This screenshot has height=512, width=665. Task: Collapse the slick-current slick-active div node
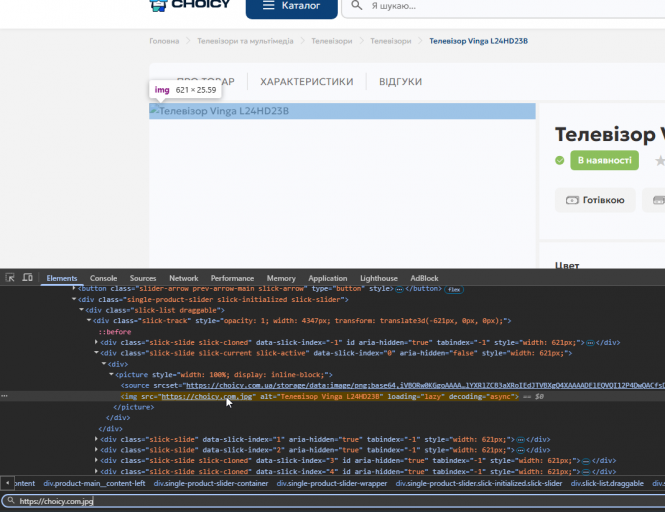[x=96, y=353]
